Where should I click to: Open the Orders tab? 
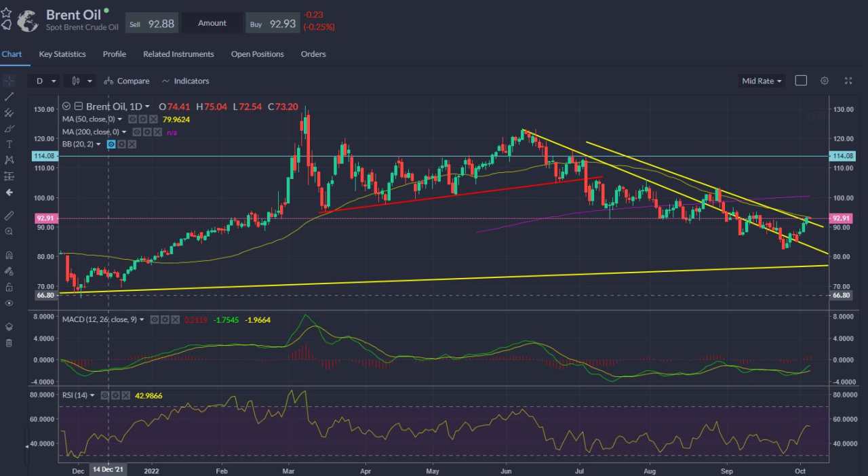(313, 54)
